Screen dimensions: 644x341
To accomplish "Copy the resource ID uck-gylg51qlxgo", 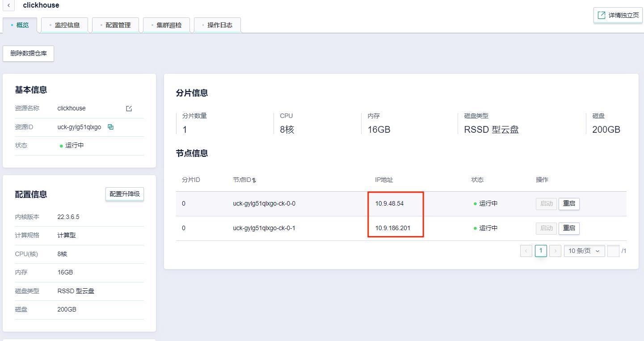I will pos(111,127).
